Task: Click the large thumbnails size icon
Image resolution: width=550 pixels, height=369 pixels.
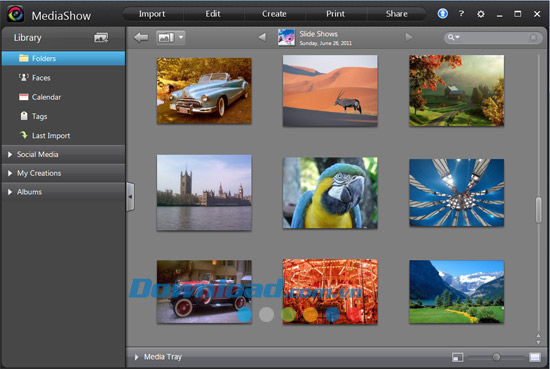Action: point(535,357)
